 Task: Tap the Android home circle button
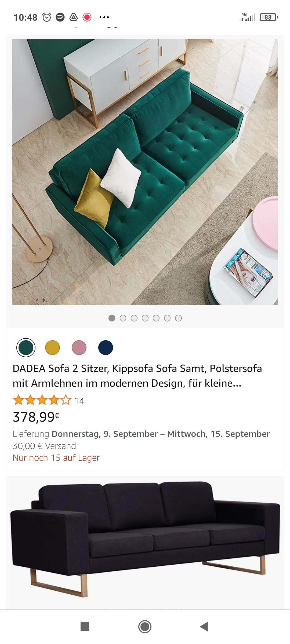point(145,627)
